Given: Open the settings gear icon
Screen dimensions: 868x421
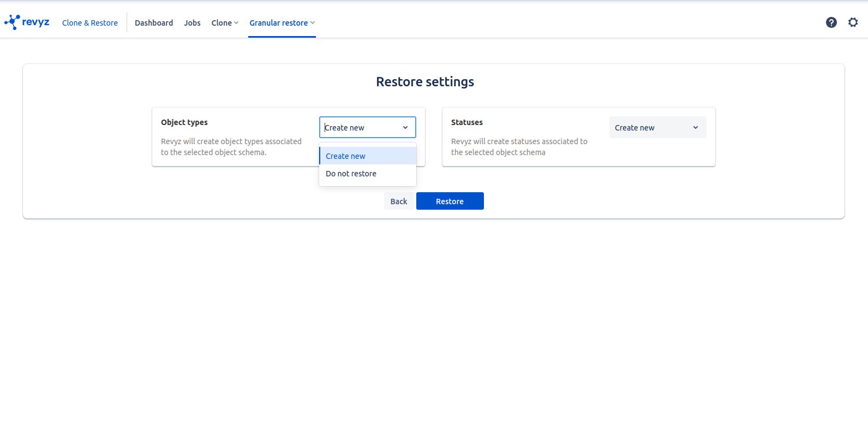Looking at the screenshot, I should (853, 22).
